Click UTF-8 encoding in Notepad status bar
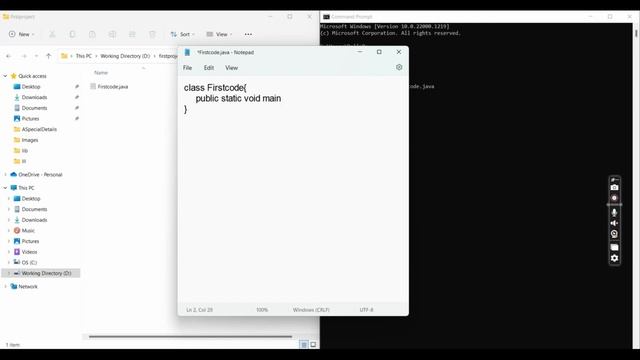This screenshot has width=640, height=360. click(x=366, y=310)
